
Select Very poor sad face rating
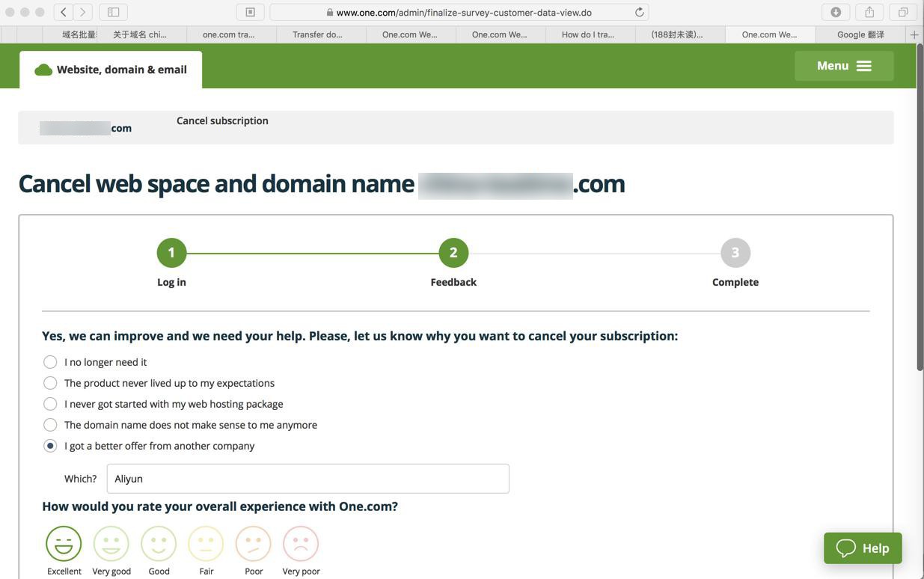pos(301,544)
